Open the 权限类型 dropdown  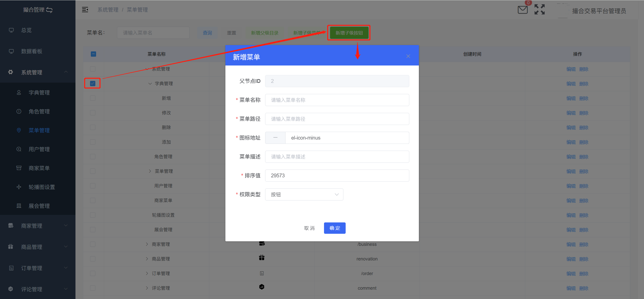(x=304, y=194)
